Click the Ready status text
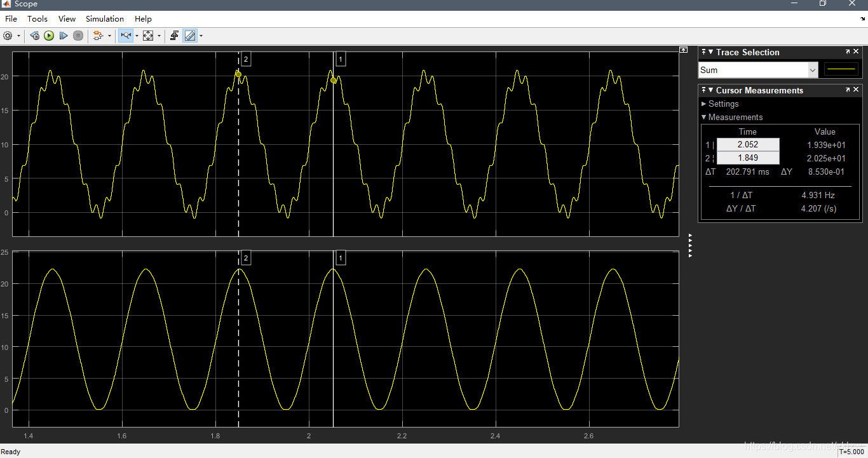 tap(10, 452)
